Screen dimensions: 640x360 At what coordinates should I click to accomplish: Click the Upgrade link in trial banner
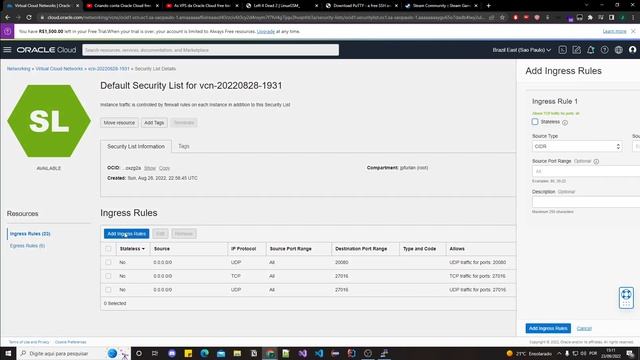[266, 31]
